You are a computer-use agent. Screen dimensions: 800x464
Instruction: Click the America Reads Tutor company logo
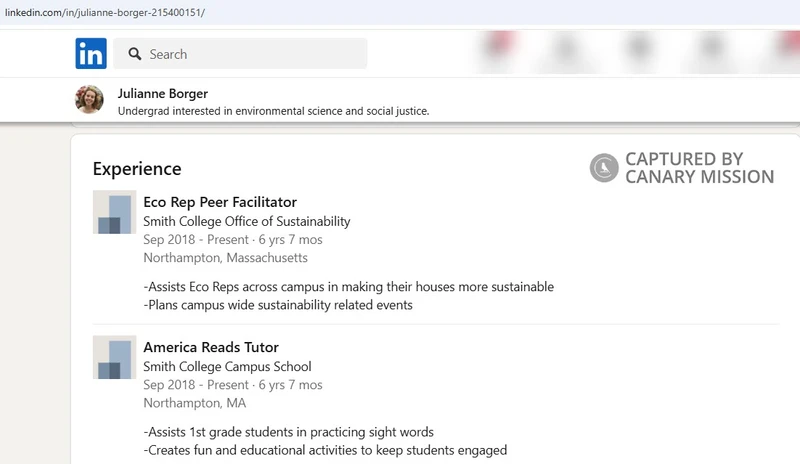[114, 357]
